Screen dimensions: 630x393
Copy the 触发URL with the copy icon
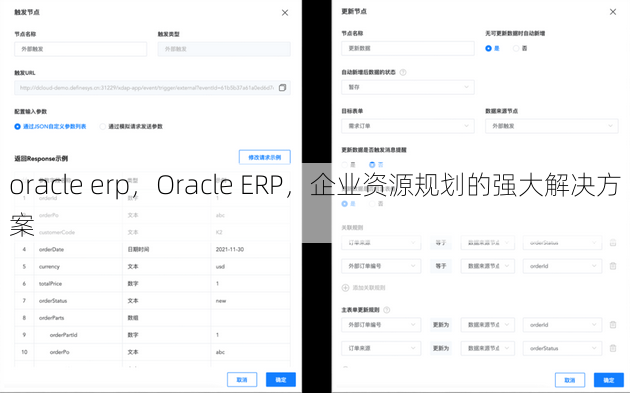(282, 88)
